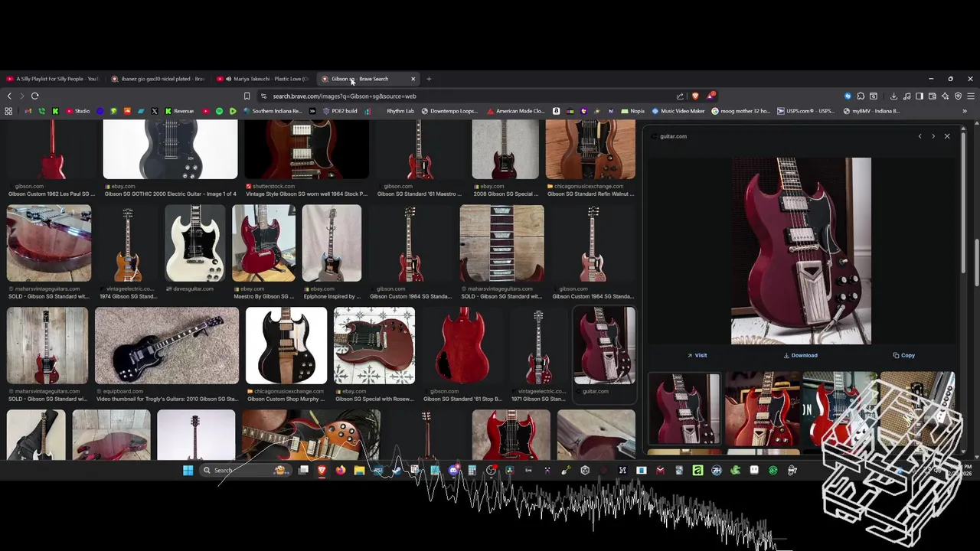
Task: Open Firefox from the taskbar
Action: point(341,470)
